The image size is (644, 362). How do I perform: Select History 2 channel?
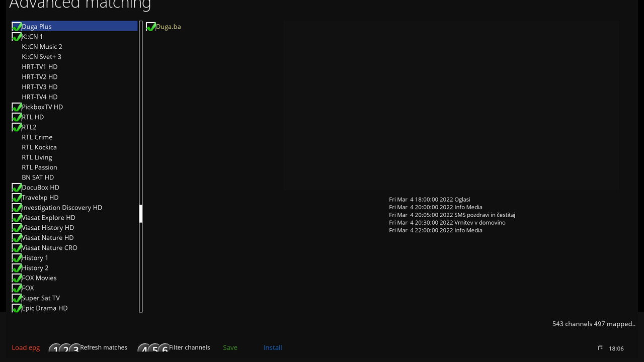74,267
